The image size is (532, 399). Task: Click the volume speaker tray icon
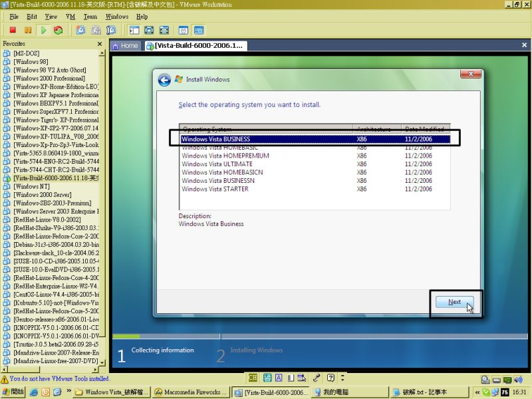click(x=518, y=380)
